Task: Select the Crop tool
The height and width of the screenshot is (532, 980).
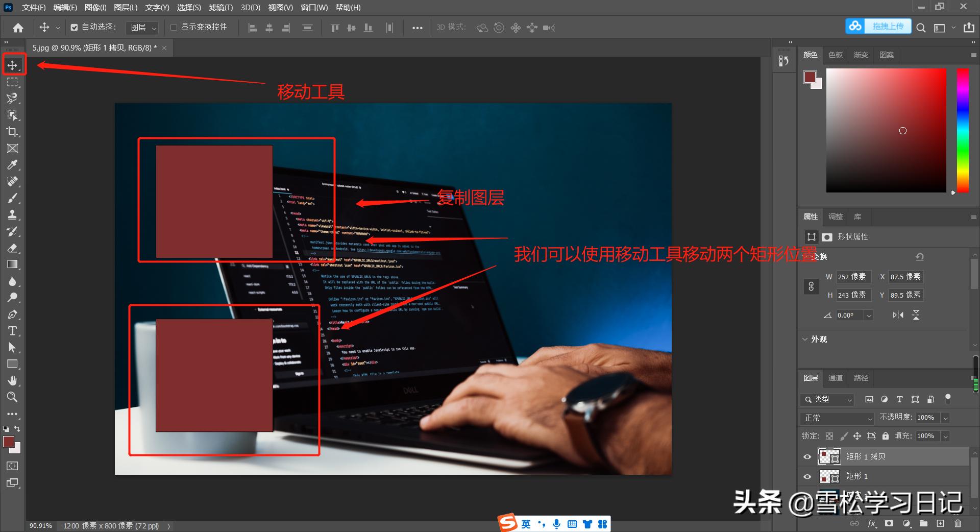Action: tap(13, 132)
